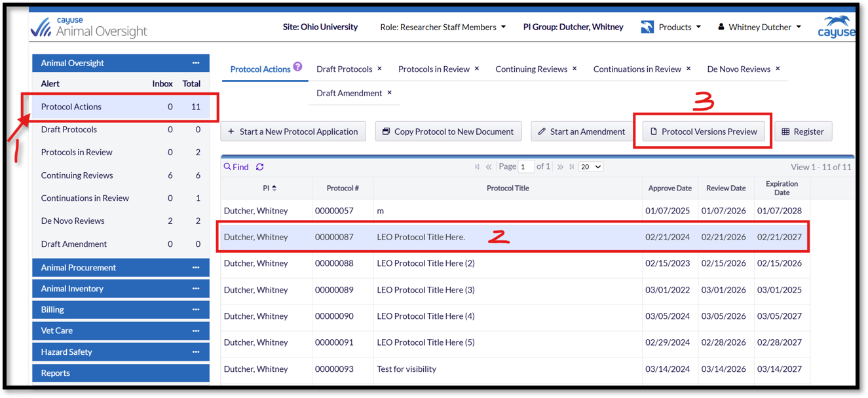868x398 pixels.
Task: Click the Cayuse Animal Oversight logo
Action: [89, 27]
